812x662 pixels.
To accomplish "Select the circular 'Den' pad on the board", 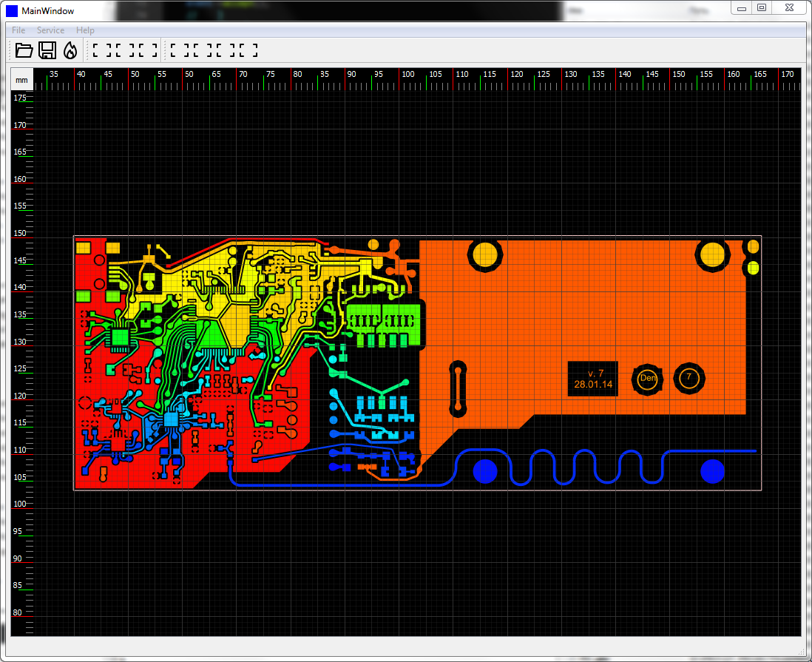I will (x=647, y=379).
